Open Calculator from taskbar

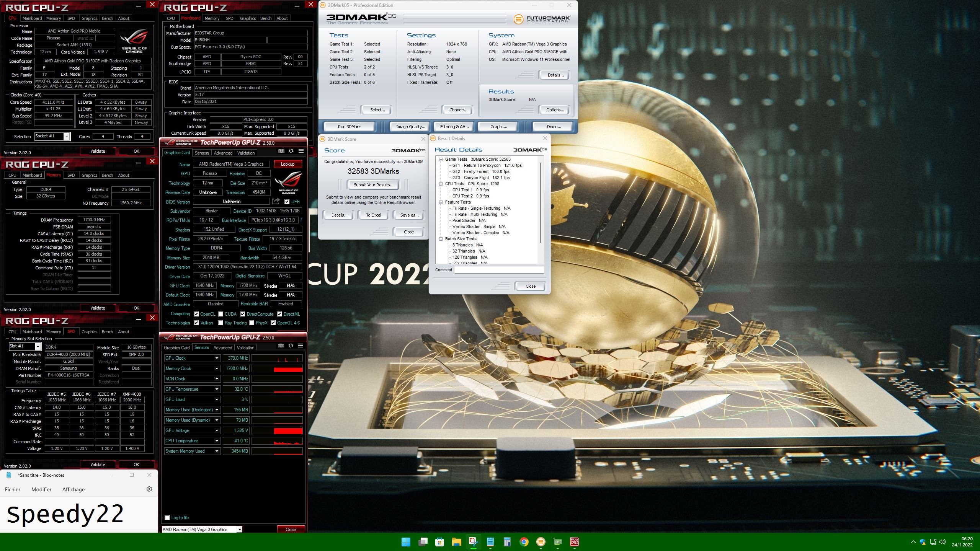tap(507, 542)
